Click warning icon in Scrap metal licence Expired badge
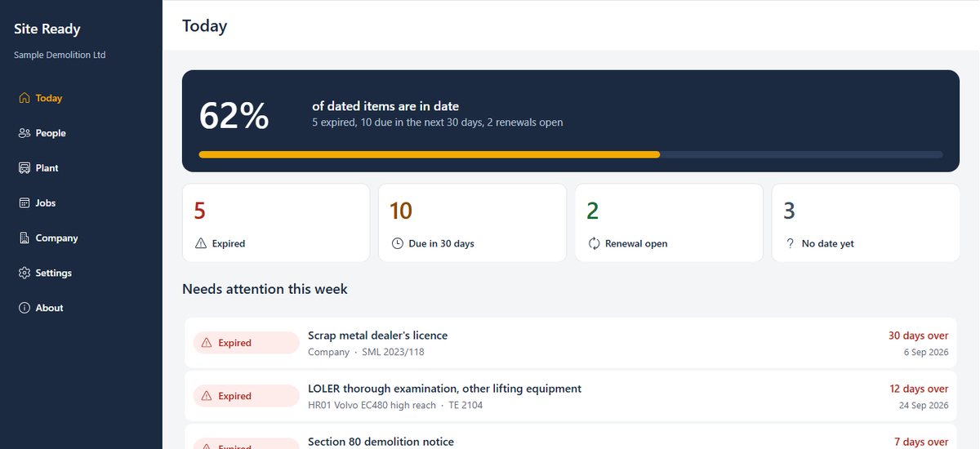The image size is (980, 449). [x=207, y=343]
